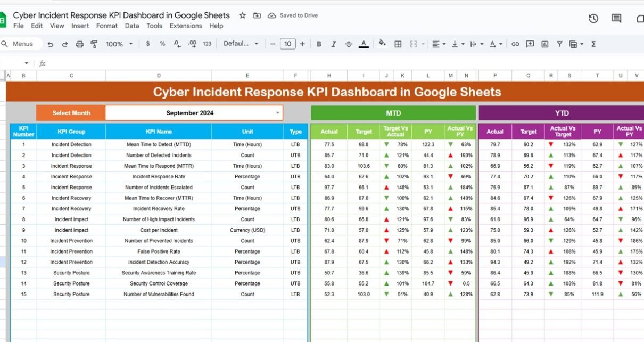
Task: Open Select Month dropdown September 2024
Action: pyautogui.click(x=194, y=113)
